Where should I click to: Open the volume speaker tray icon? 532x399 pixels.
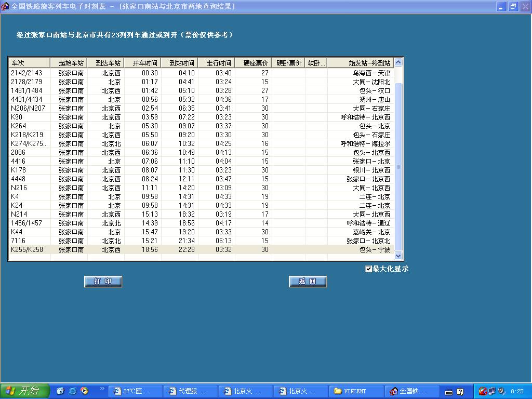click(501, 391)
